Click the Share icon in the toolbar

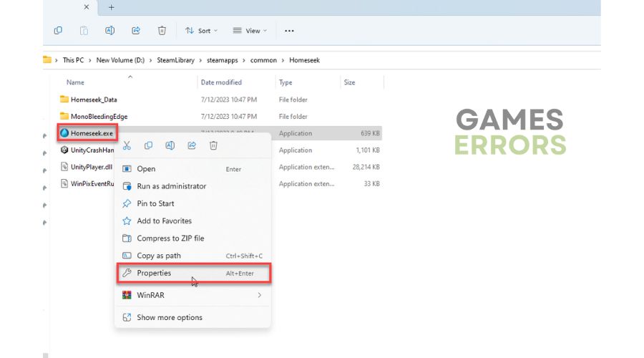[136, 30]
